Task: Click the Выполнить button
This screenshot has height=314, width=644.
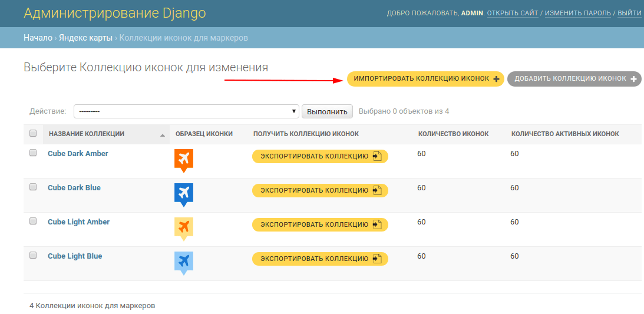Action: click(327, 111)
